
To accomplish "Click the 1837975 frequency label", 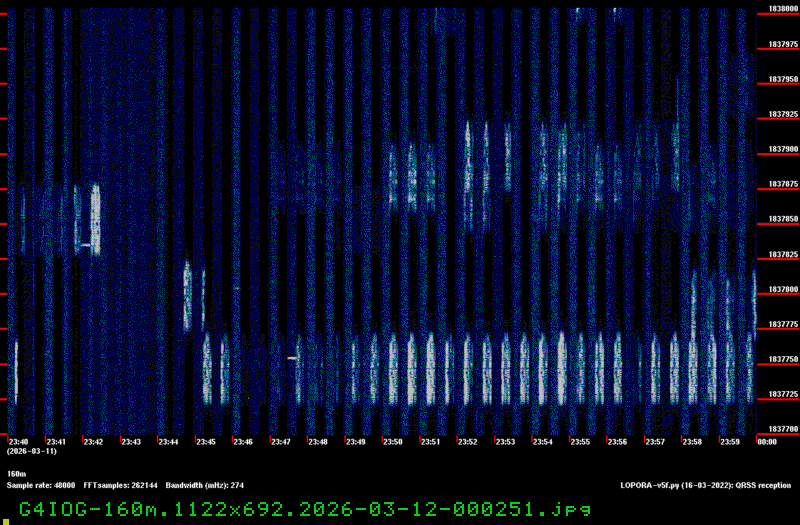I will tap(783, 44).
